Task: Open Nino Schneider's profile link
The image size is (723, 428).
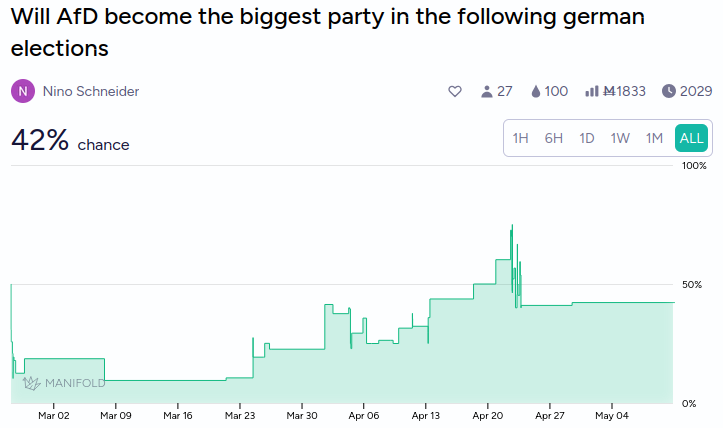Action: (x=91, y=91)
